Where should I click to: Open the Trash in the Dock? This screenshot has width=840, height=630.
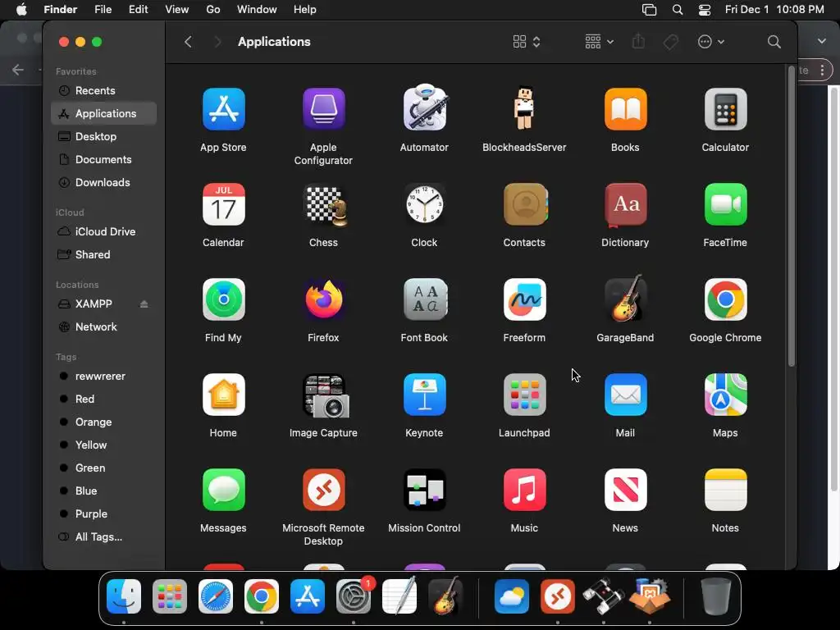tap(715, 596)
